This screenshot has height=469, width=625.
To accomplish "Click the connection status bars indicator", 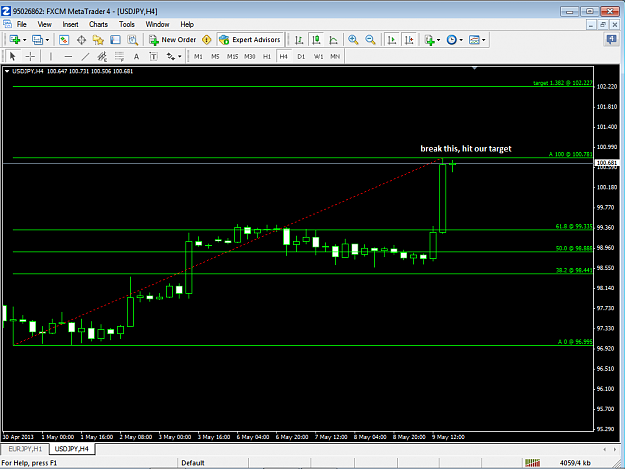I will (x=532, y=463).
